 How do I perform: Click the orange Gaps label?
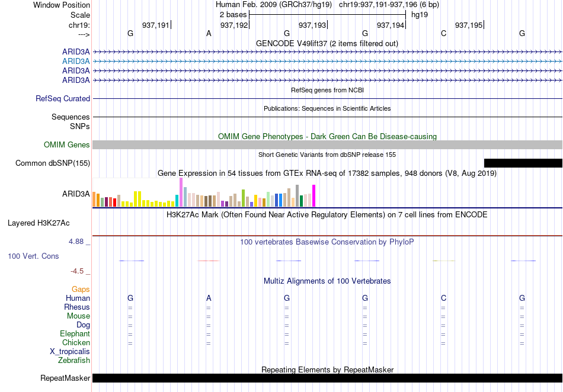point(81,290)
